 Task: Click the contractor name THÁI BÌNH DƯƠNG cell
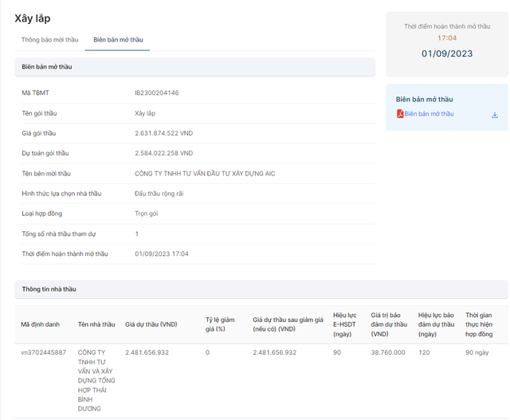click(96, 380)
